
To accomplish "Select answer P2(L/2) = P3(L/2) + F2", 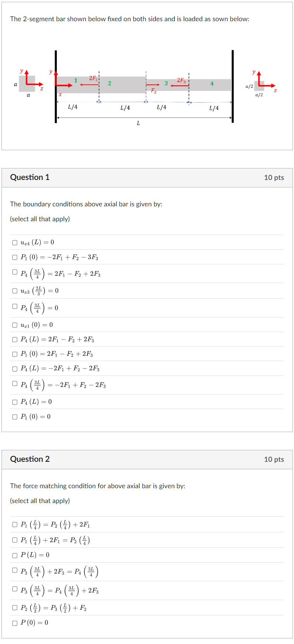I will click(14, 608).
